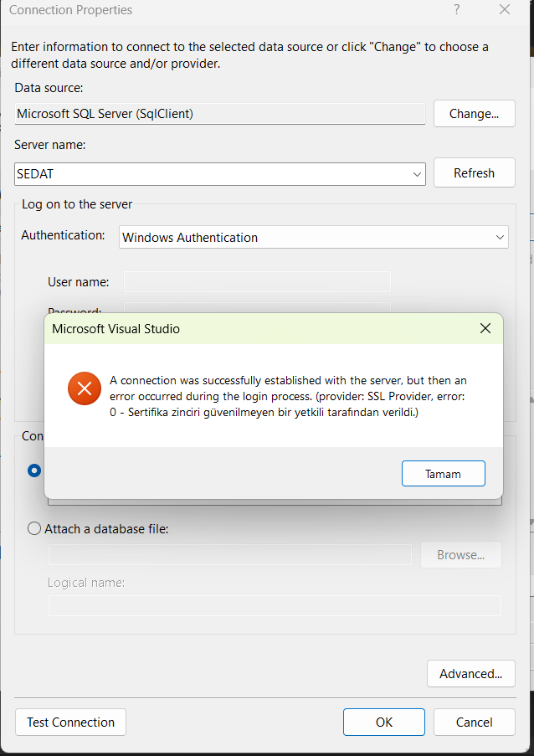Click the Refresh server list button
This screenshot has width=534, height=756.
click(x=475, y=173)
